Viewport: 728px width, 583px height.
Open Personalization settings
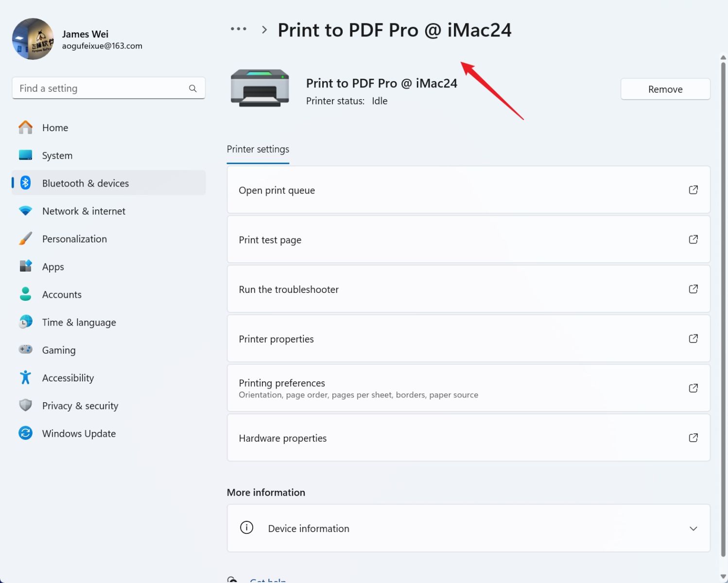(x=108, y=239)
